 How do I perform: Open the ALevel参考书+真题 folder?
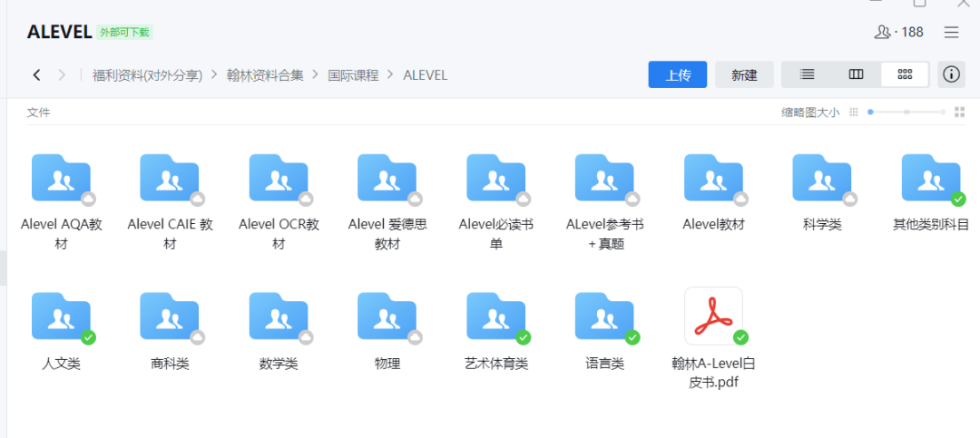click(604, 178)
